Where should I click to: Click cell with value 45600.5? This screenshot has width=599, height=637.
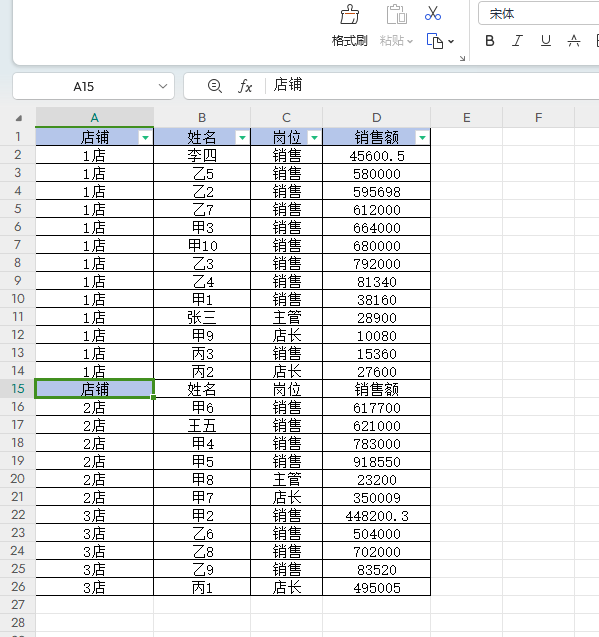pos(377,155)
